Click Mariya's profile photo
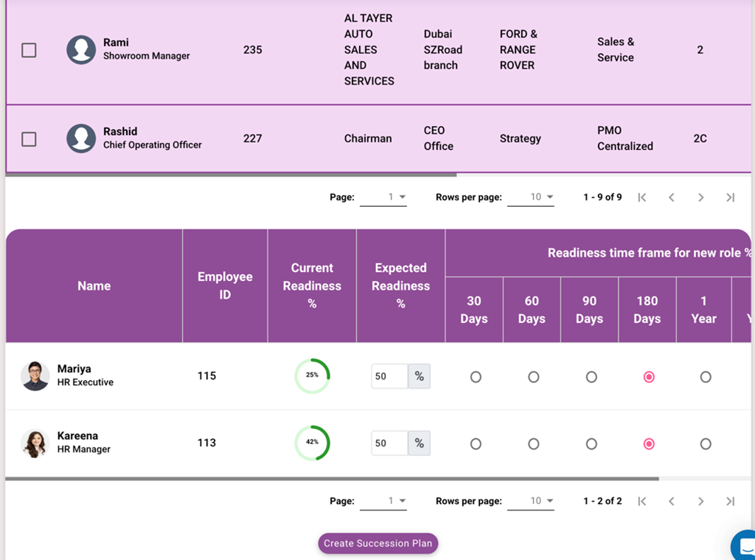 35,376
